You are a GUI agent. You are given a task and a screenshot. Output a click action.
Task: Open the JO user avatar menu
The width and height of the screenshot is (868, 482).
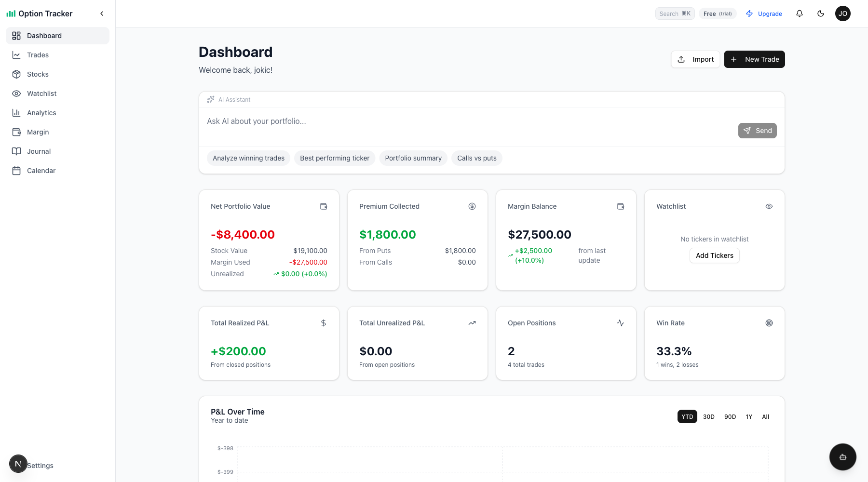(842, 13)
